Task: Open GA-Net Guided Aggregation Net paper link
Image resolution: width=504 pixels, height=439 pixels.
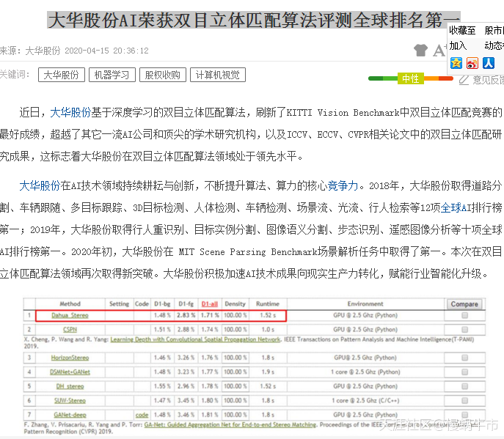Action: tap(230, 424)
